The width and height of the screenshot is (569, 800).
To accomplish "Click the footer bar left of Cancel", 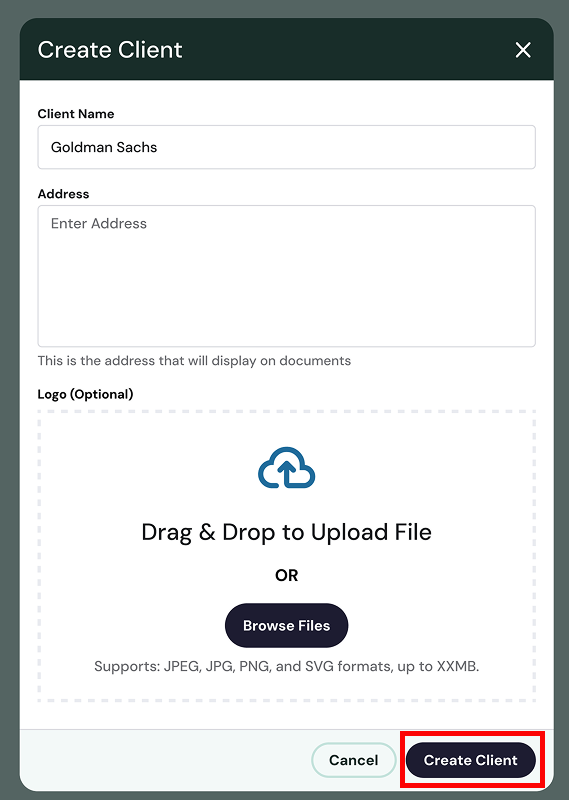I will (163, 760).
